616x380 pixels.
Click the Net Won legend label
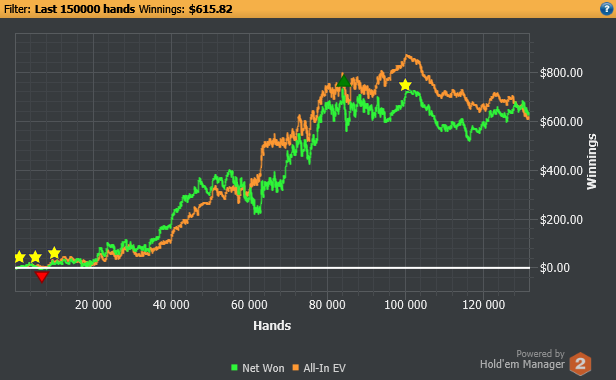coord(263,368)
